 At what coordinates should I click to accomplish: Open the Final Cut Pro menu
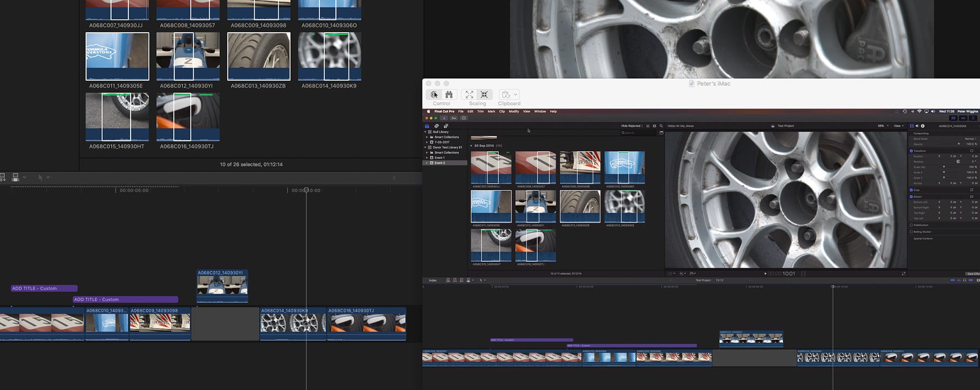click(444, 112)
